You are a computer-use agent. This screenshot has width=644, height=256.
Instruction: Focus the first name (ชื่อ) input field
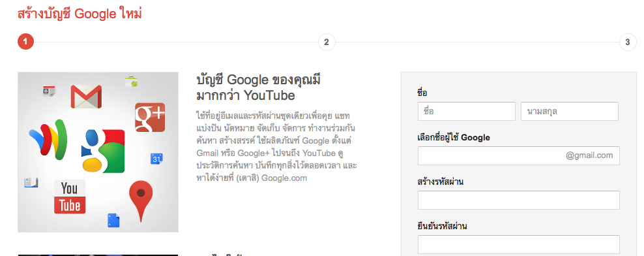[467, 112]
